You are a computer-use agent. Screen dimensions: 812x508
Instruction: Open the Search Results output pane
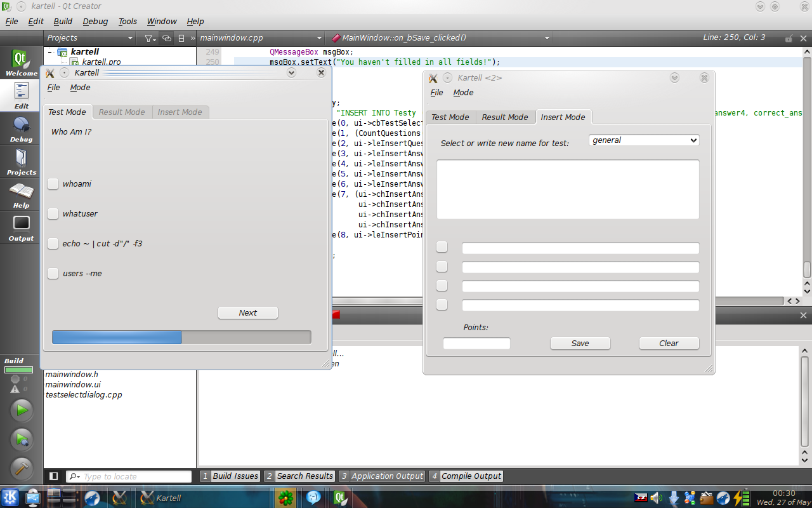coord(299,476)
